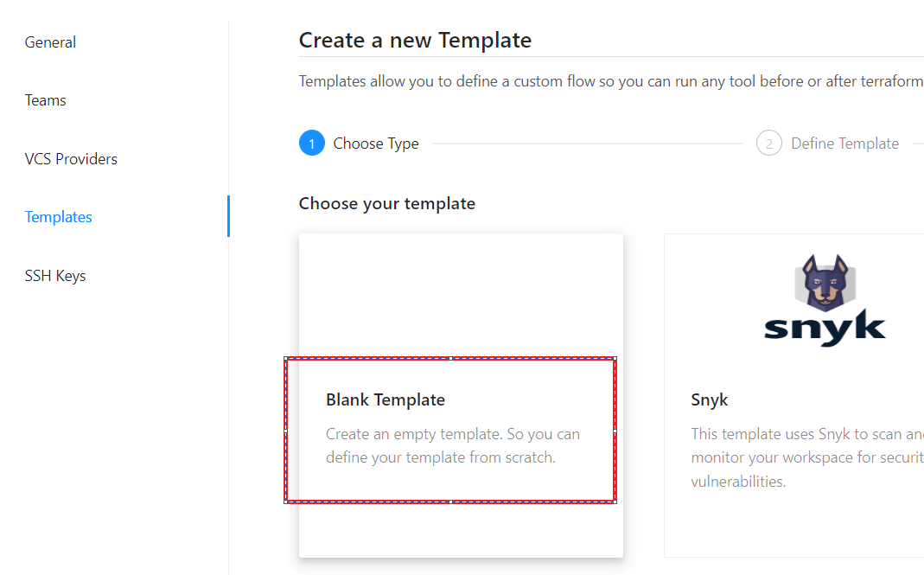Click the Choose Type step label
The image size is (924, 575).
(x=376, y=144)
